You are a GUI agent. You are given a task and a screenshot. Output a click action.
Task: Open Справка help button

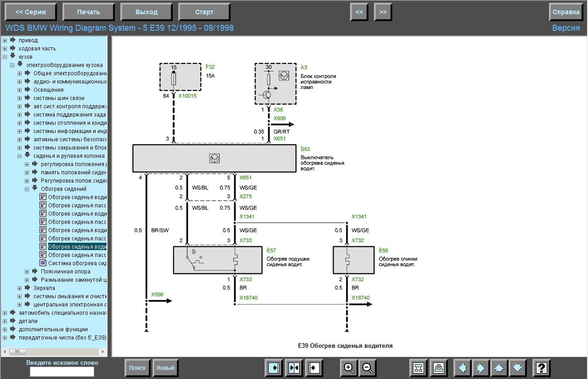pos(566,12)
